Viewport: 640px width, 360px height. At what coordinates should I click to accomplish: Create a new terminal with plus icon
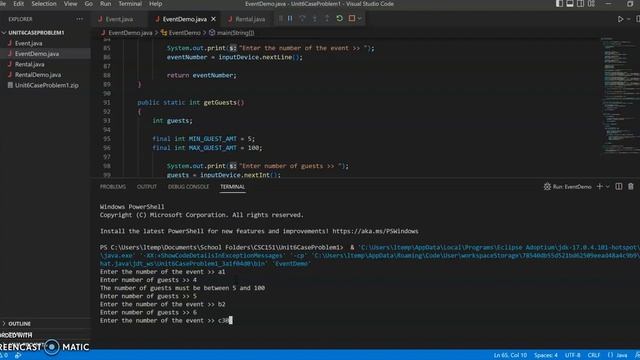click(599, 187)
